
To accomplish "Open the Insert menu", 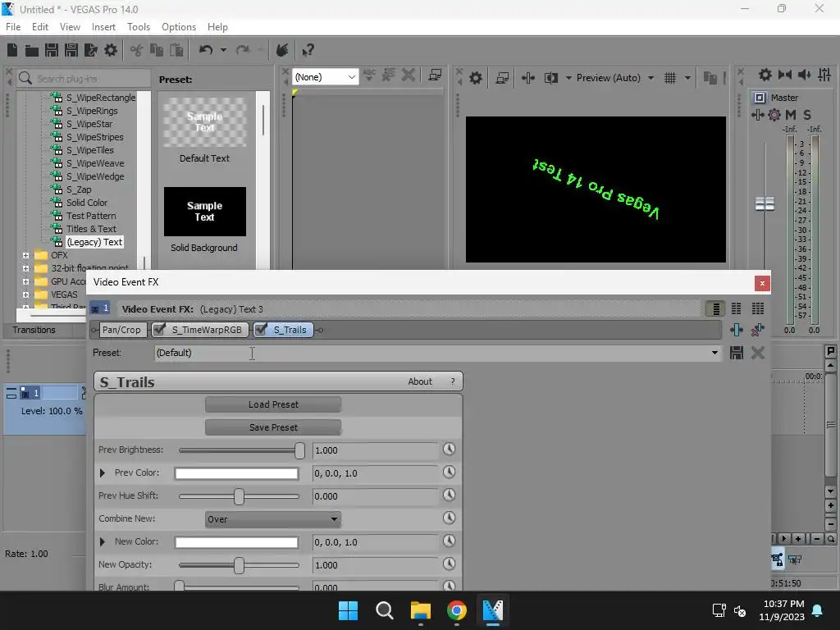I will (x=103, y=27).
